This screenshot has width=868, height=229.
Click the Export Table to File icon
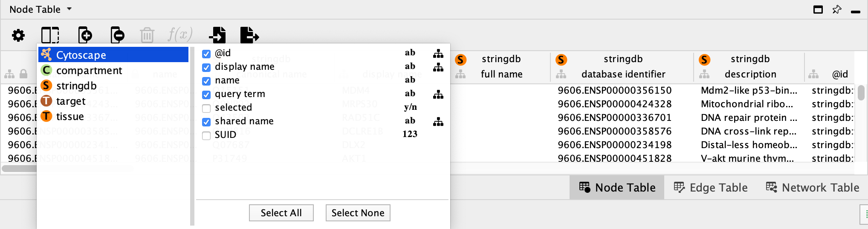249,35
